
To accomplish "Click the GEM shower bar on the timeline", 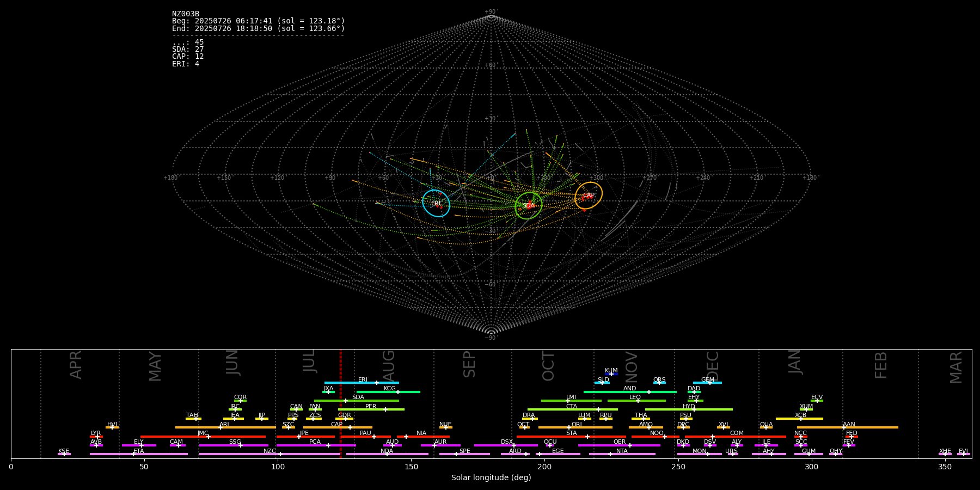I will tap(707, 383).
